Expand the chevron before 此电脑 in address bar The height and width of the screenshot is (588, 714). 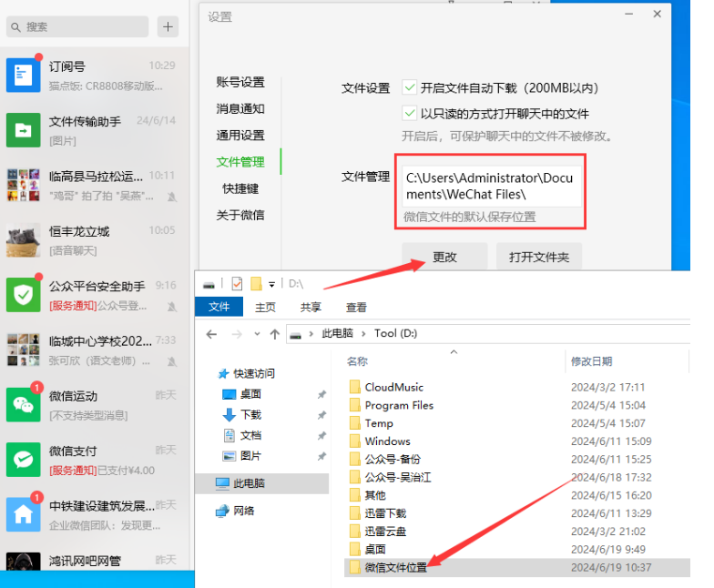point(311,334)
